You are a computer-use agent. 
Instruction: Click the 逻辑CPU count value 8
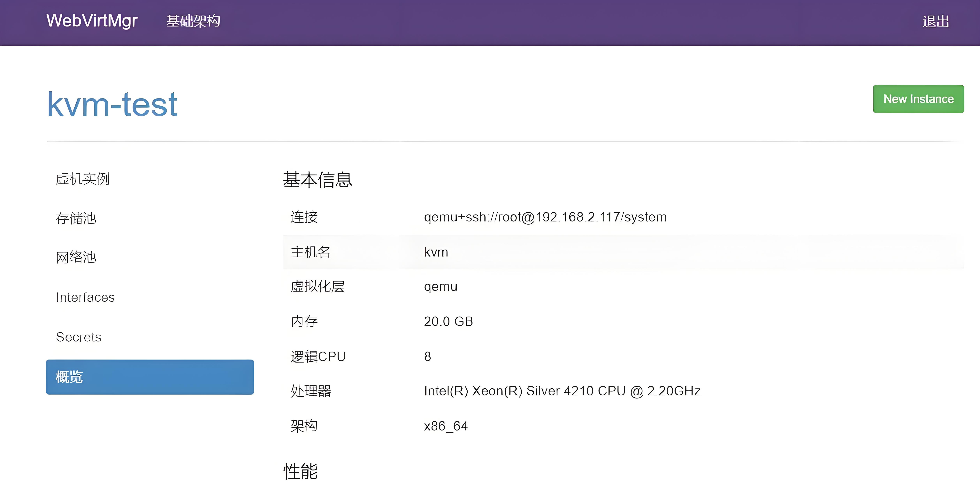click(x=427, y=356)
